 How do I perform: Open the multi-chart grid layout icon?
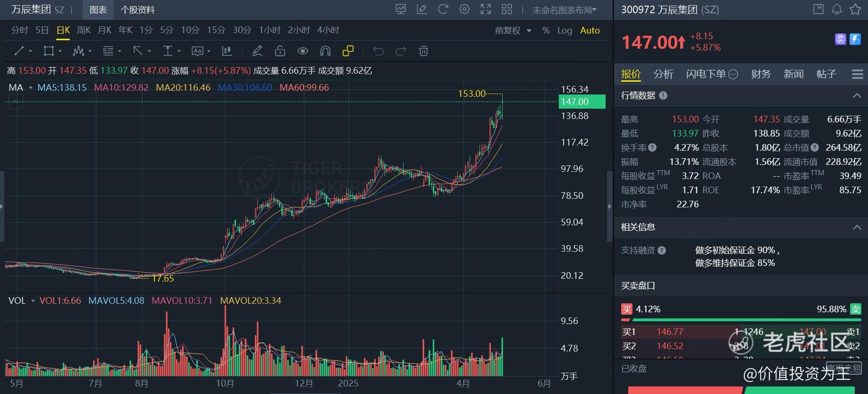507,9
